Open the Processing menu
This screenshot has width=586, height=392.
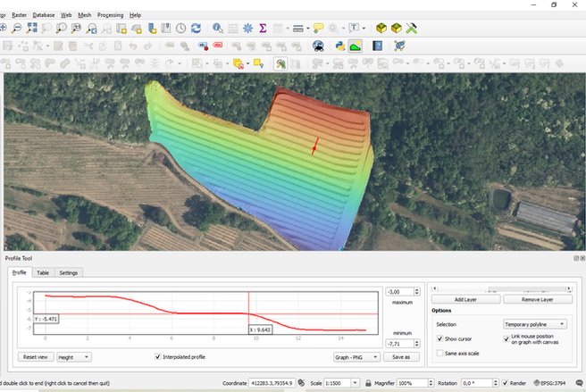pyautogui.click(x=110, y=15)
